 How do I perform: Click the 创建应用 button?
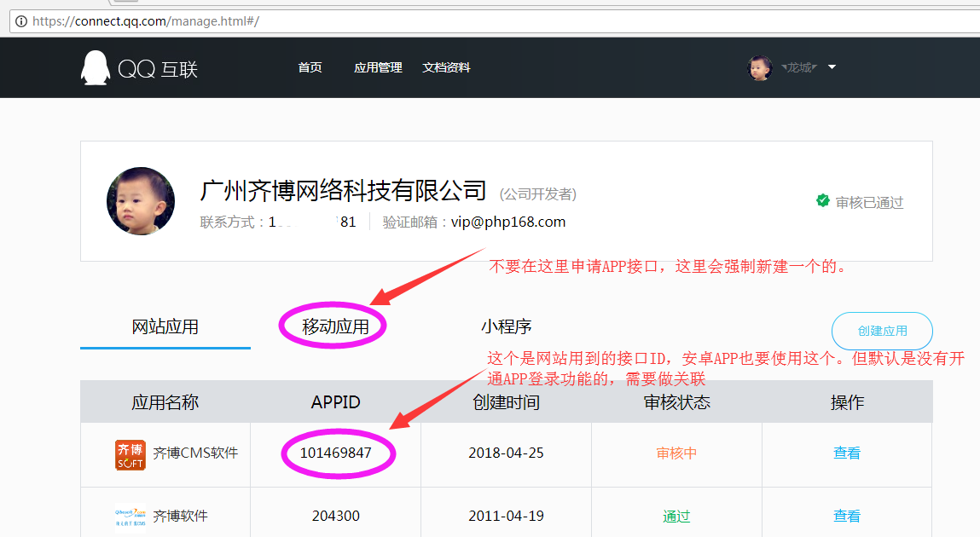click(x=882, y=331)
